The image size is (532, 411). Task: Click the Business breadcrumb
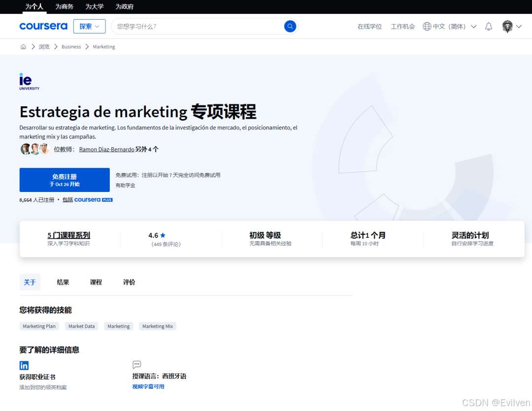point(71,47)
